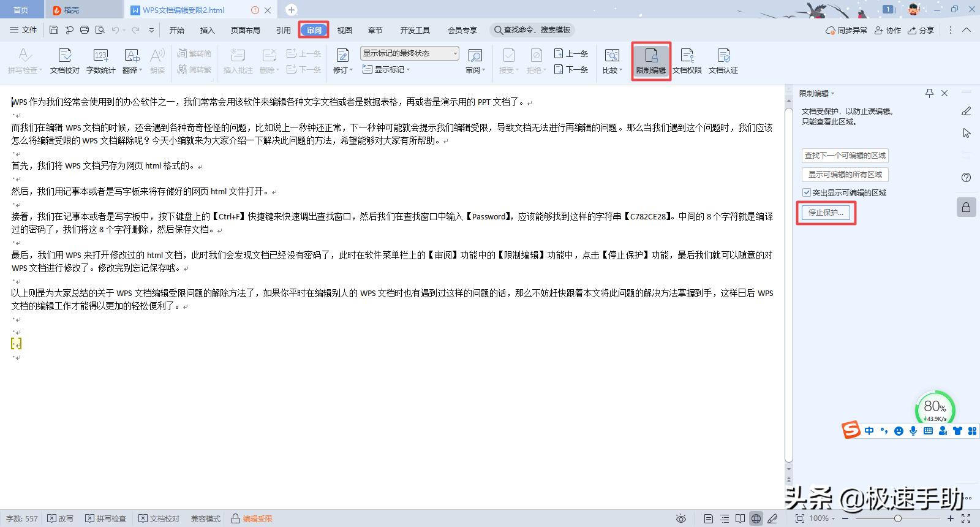The height and width of the screenshot is (527, 980).
Task: Click the 同步异常 sync status button
Action: tap(846, 30)
